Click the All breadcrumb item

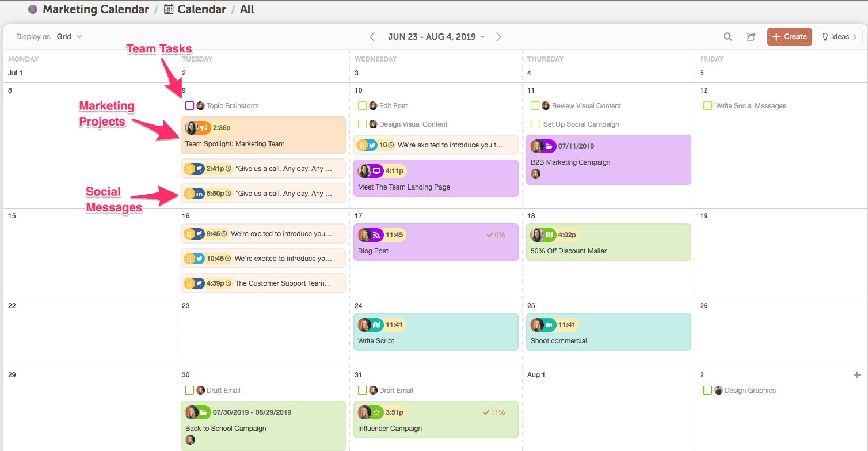(247, 9)
